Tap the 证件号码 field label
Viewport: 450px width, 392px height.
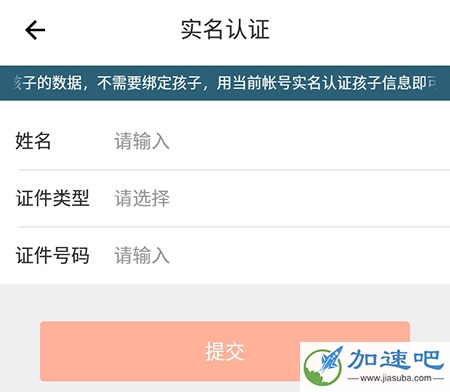tap(53, 255)
